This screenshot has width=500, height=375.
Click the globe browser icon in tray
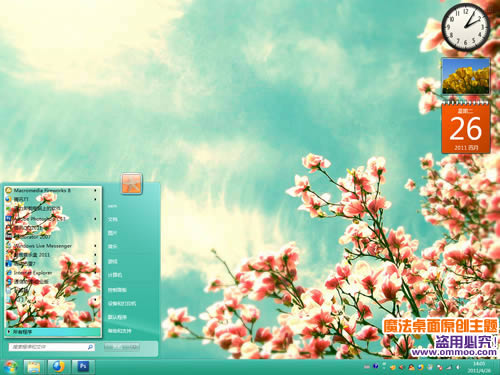tap(421, 367)
